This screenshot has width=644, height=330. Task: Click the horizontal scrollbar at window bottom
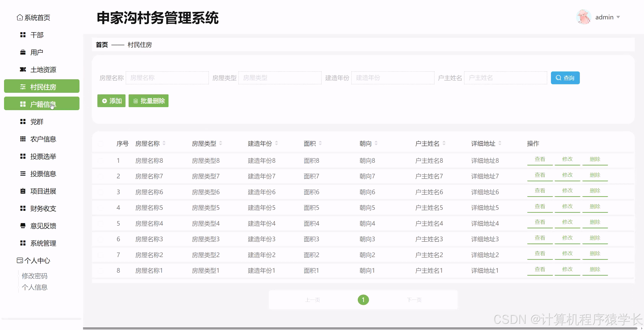pyautogui.click(x=360, y=328)
